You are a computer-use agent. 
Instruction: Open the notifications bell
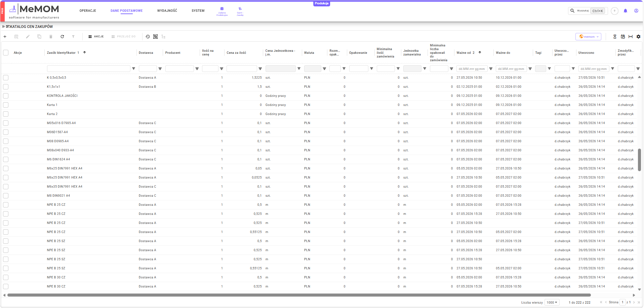coord(626,11)
